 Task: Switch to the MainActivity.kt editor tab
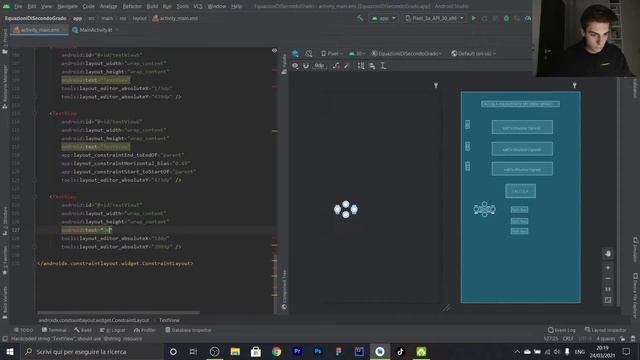[x=96, y=30]
